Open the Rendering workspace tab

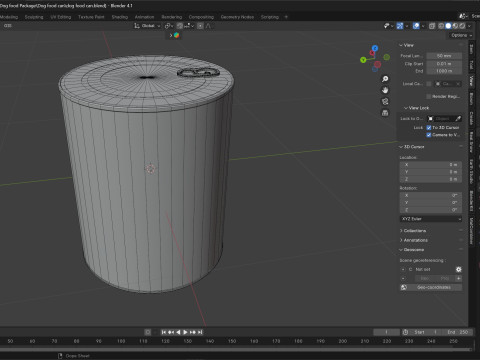pos(172,17)
